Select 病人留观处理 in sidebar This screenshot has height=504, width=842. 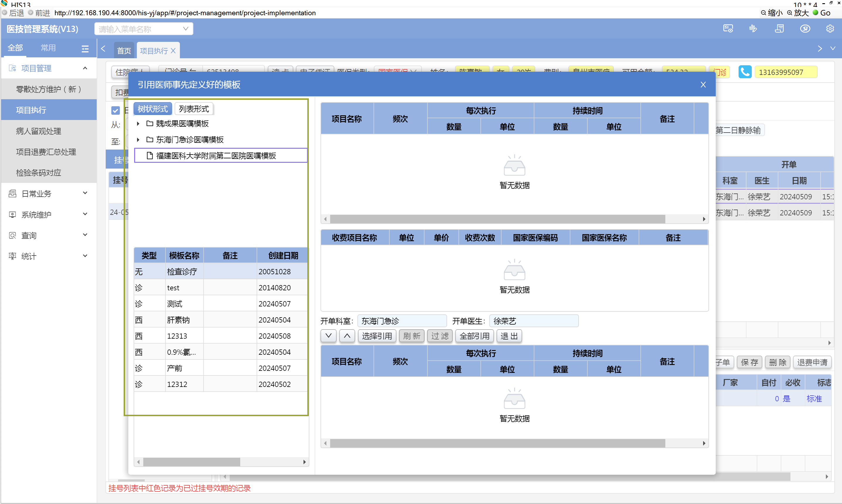(x=38, y=131)
